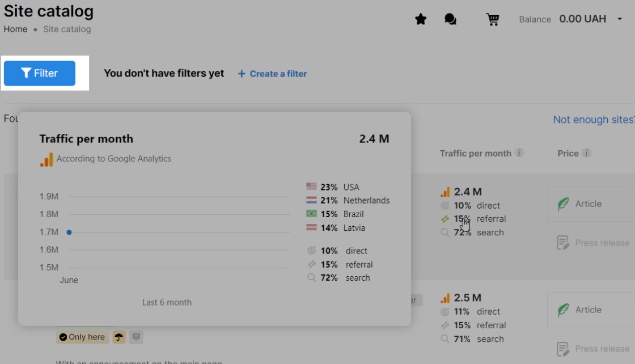The image size is (635, 364).
Task: Click the Create a filter link
Action: coord(272,74)
